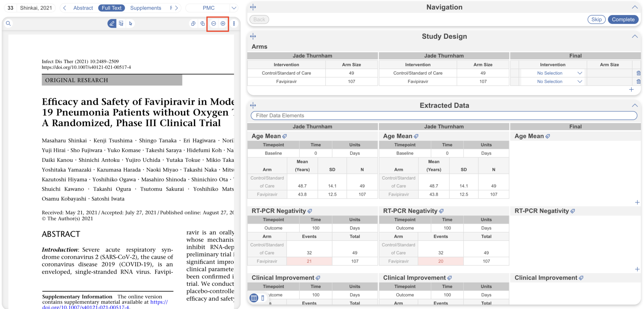The height and width of the screenshot is (309, 644).
Task: Collapse the Study Design panel
Action: click(635, 36)
